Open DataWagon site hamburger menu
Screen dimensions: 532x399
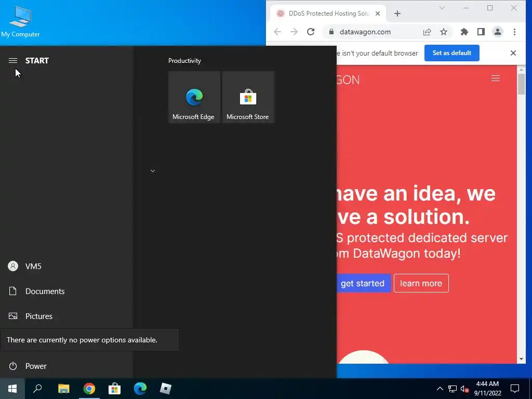(495, 79)
